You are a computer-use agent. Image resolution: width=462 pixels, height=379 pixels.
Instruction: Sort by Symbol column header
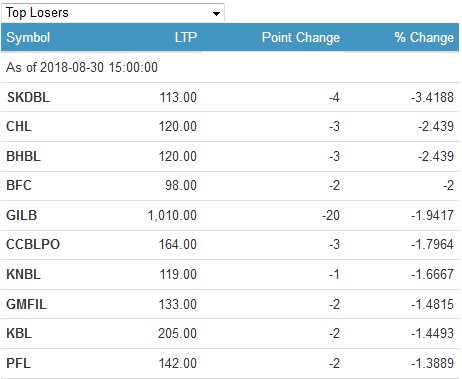click(x=28, y=37)
